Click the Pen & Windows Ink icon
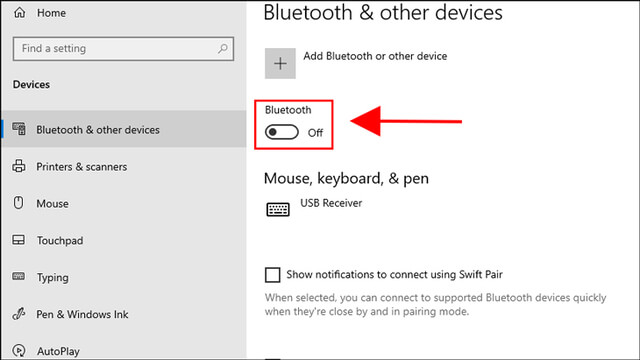Image resolution: width=640 pixels, height=360 pixels. click(x=19, y=313)
